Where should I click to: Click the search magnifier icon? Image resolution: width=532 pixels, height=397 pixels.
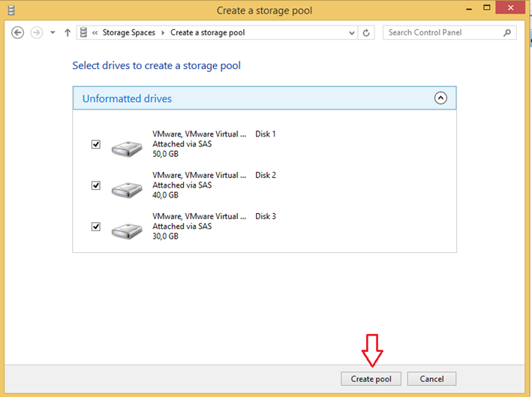point(508,32)
